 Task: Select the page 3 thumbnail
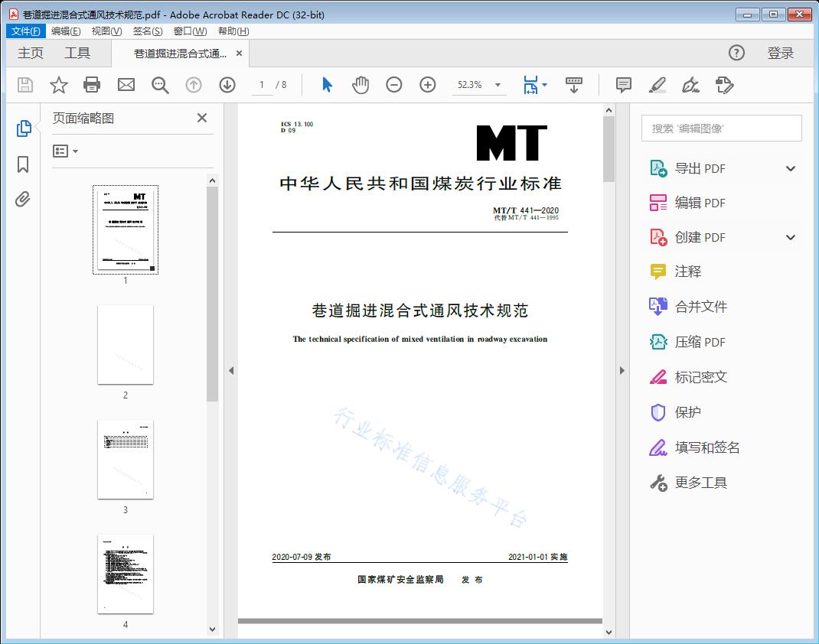126,459
